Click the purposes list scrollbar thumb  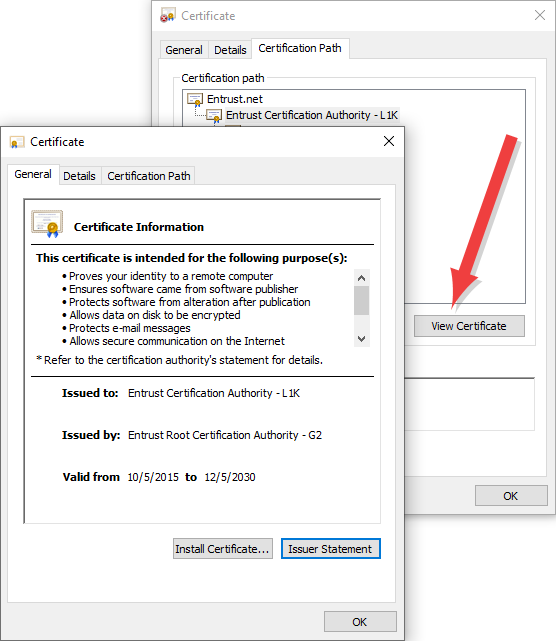point(361,300)
